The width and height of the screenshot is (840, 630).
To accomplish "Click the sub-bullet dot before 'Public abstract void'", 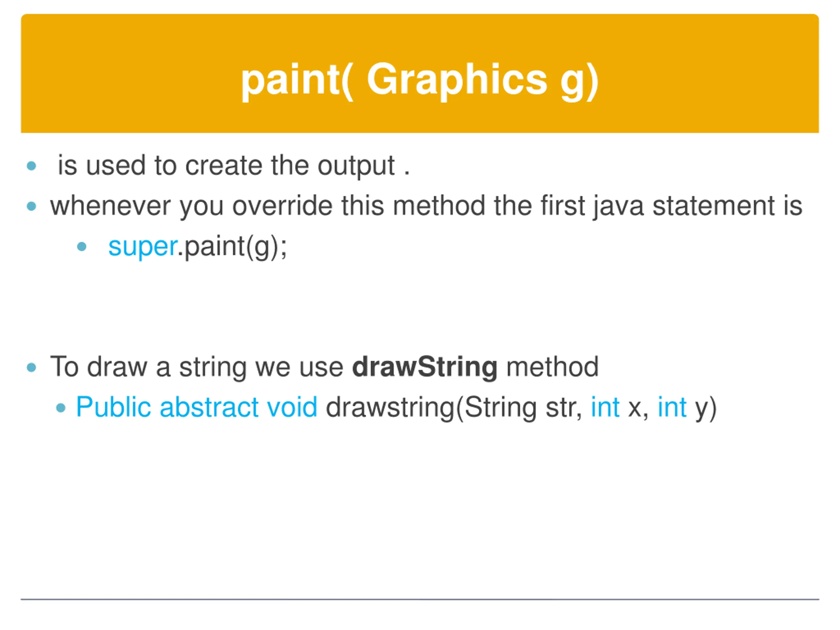I will [61, 408].
